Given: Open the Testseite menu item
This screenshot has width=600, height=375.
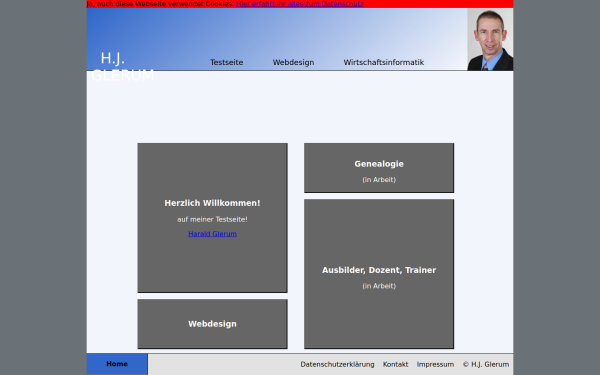Looking at the screenshot, I should (x=226, y=62).
